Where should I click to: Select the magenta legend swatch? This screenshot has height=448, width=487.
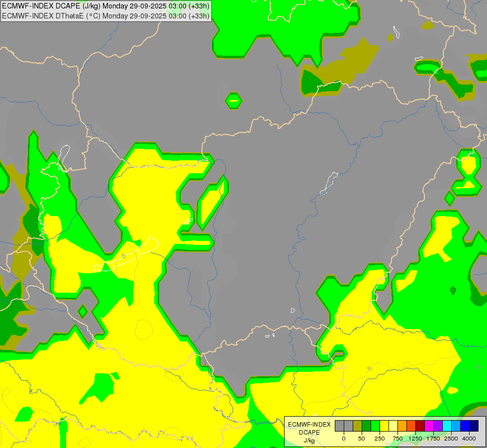coord(429,426)
